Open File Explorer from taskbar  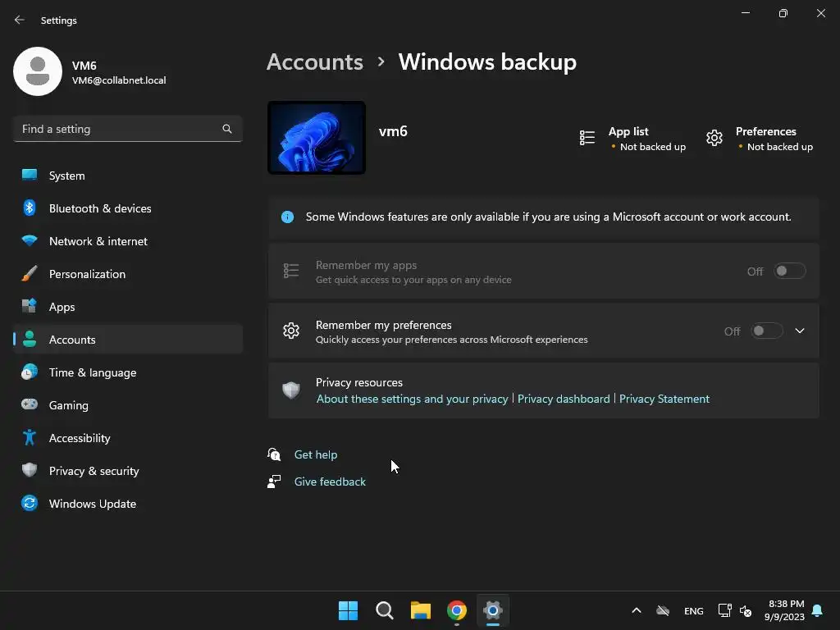(x=421, y=610)
